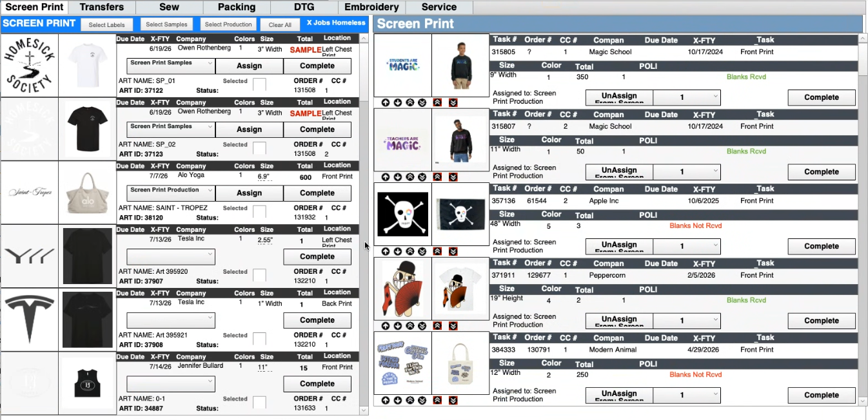Open the Alo tote bag product thumbnail
This screenshot has height=420, width=868.
87,193
